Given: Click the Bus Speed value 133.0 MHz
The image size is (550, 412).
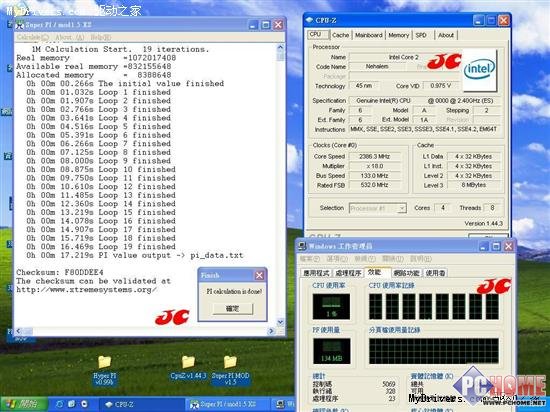Looking at the screenshot, I should 374,176.
